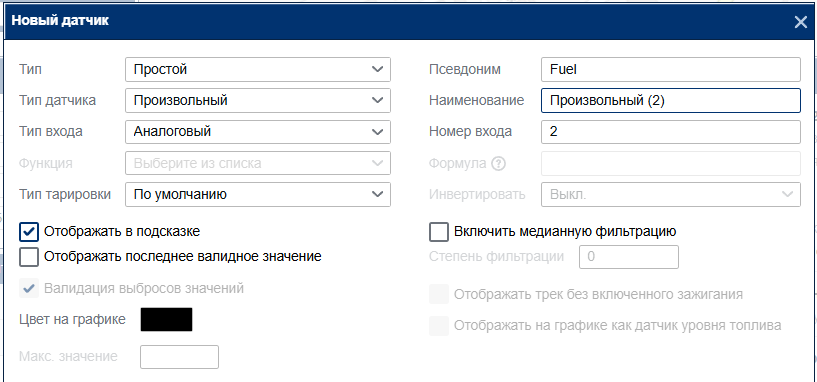Click the Инвертировать dropdown showing Выкл.

coord(671,194)
